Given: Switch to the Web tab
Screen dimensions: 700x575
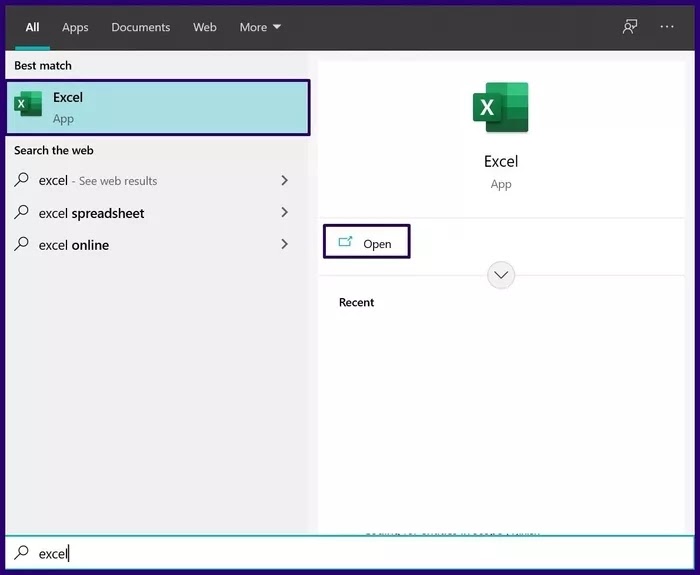Looking at the screenshot, I should pos(205,27).
